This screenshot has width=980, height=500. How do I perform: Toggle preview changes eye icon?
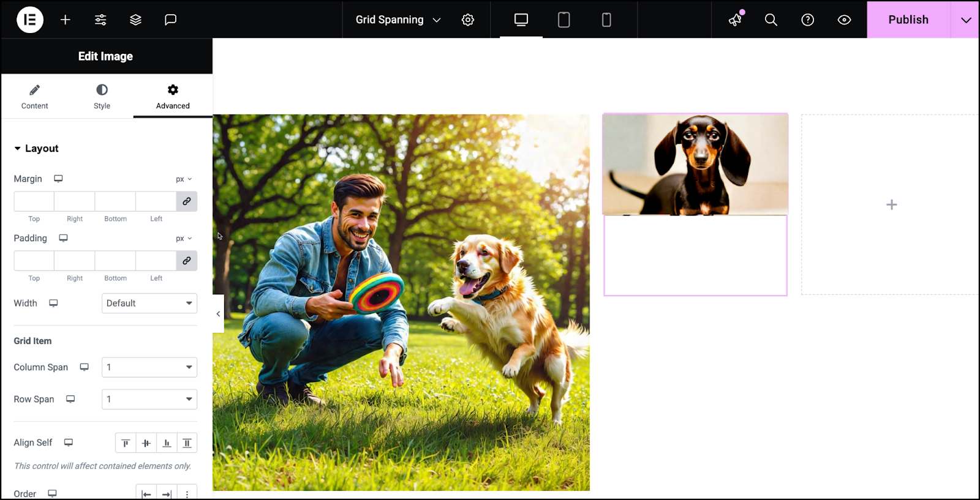[844, 20]
